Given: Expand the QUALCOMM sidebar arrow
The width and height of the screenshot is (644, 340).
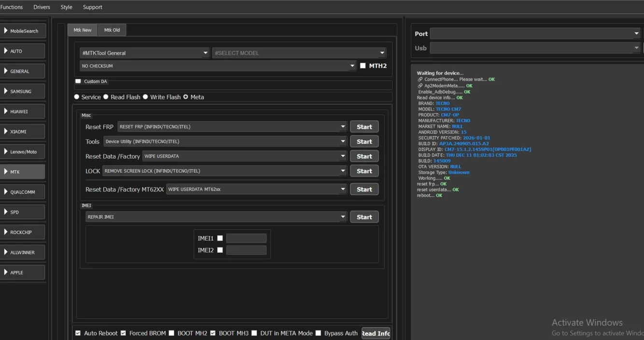Looking at the screenshot, I should click(6, 192).
